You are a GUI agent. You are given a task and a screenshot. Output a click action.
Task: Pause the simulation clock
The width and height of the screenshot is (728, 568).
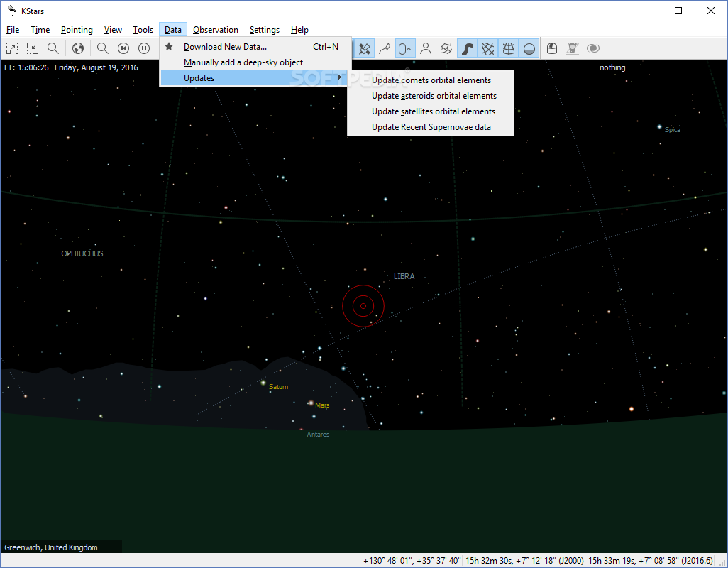click(144, 48)
